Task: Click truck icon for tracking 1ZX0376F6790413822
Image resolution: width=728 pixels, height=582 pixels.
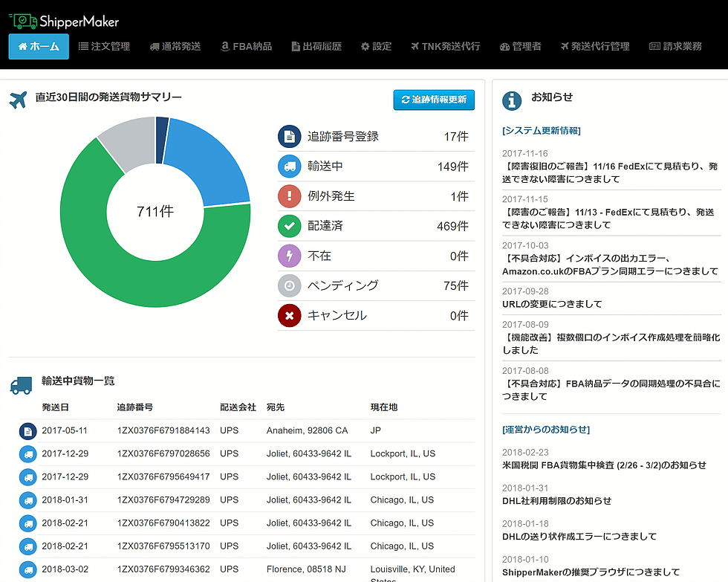Action: [28, 523]
